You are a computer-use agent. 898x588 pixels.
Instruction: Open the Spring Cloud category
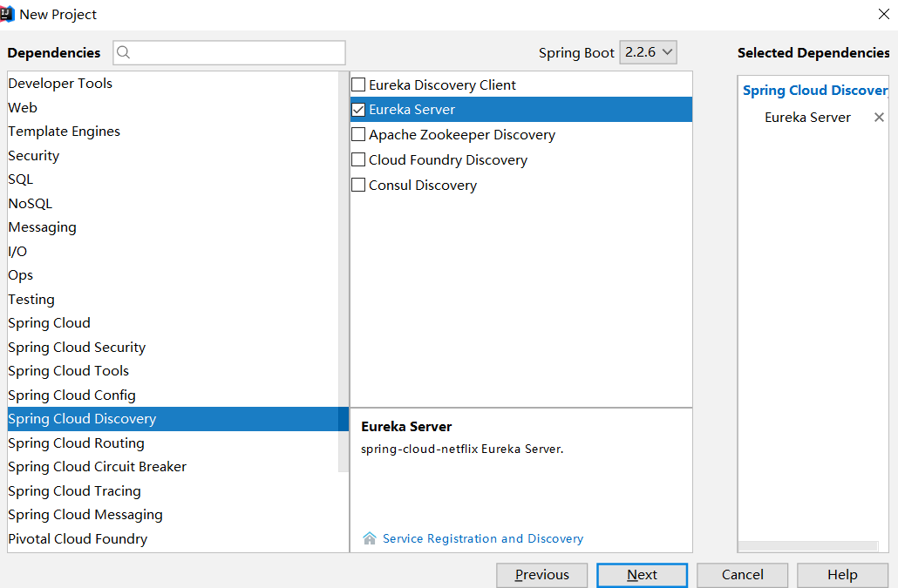(173, 323)
